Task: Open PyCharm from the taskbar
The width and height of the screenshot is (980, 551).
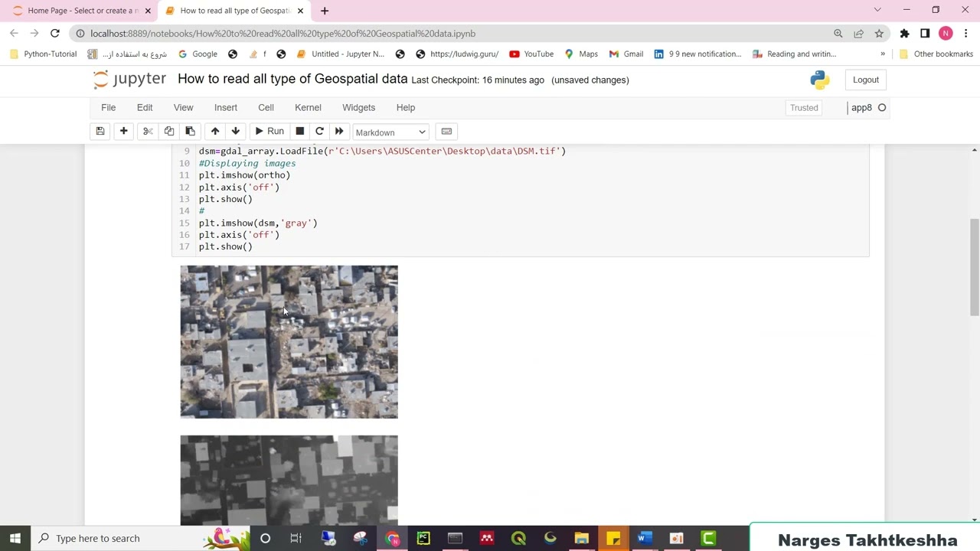Action: coord(423,538)
